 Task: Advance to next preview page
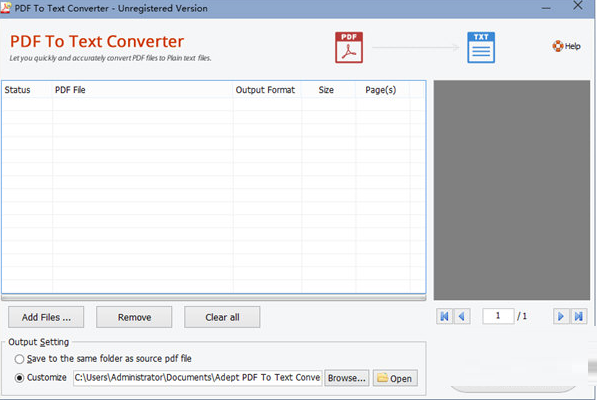pyautogui.click(x=561, y=316)
